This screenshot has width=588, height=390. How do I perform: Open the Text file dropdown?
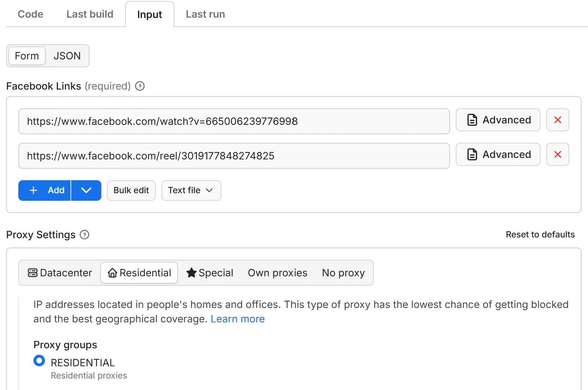click(191, 190)
